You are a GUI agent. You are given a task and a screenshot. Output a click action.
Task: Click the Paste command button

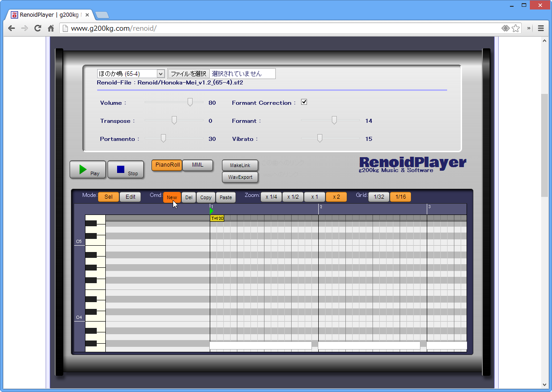point(226,197)
